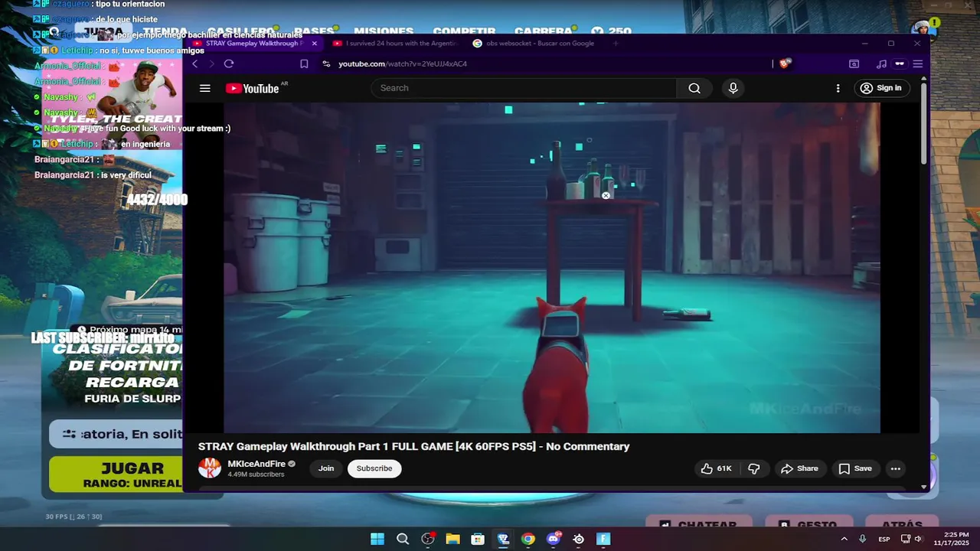
Task: Open Fortnite game mode selector
Action: [x=116, y=434]
